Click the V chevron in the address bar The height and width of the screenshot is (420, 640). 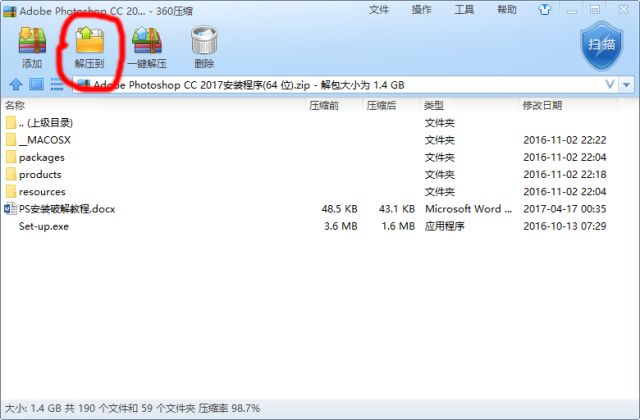(x=610, y=84)
